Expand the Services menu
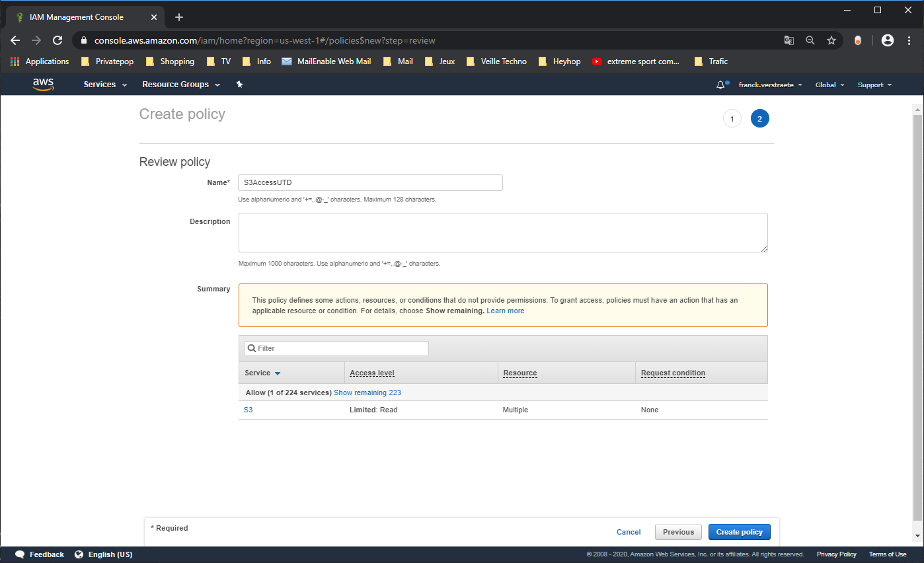This screenshot has width=924, height=563. pyautogui.click(x=104, y=85)
